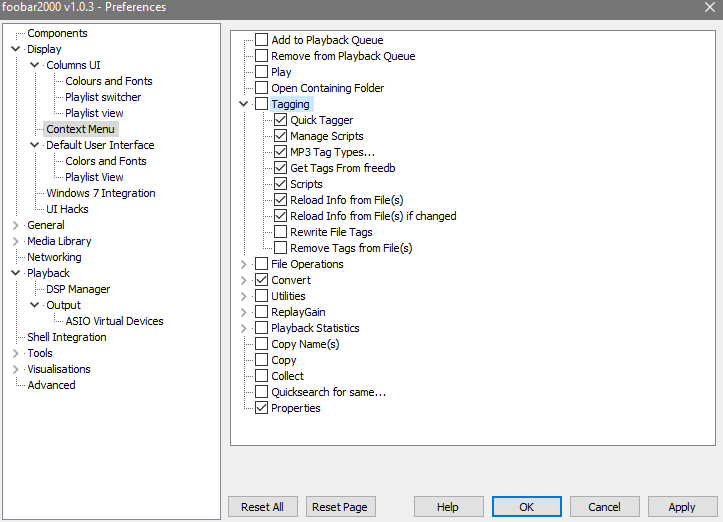Enable the Add to Playback Queue checkbox
723x522 pixels.
click(x=261, y=40)
